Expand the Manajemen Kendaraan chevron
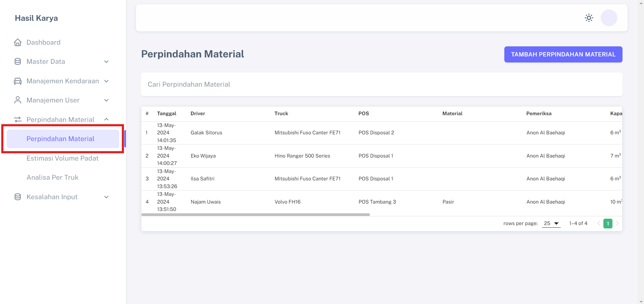This screenshot has width=644, height=304. pyautogui.click(x=106, y=81)
